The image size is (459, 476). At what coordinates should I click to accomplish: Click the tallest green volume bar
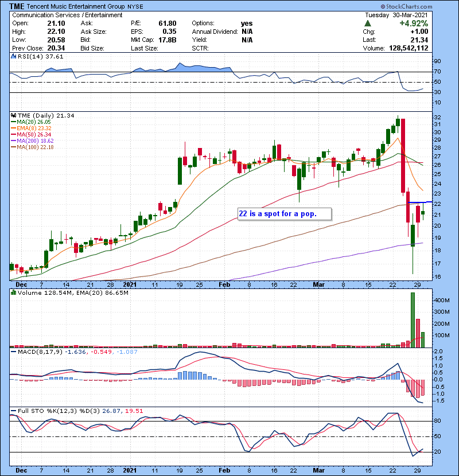(413, 320)
